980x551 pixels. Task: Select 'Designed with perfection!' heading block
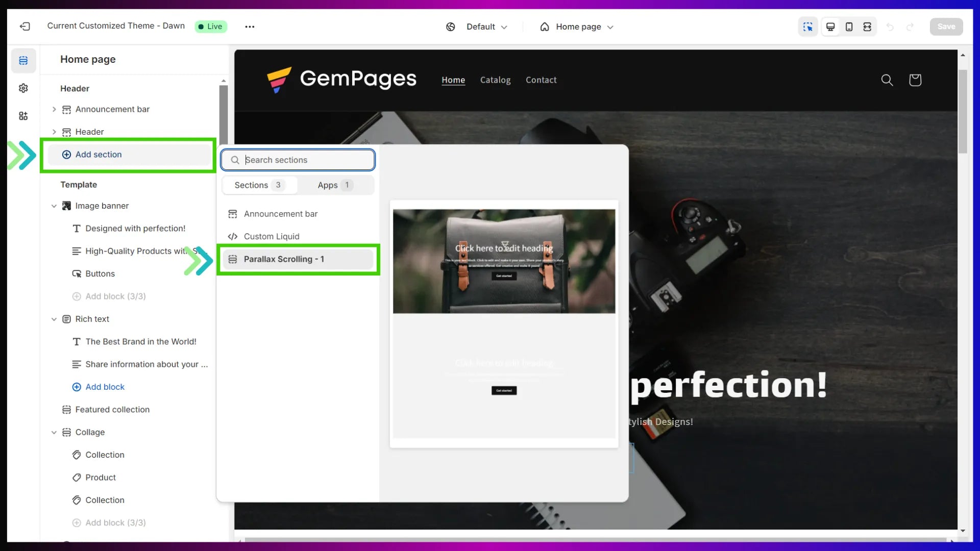coord(135,229)
